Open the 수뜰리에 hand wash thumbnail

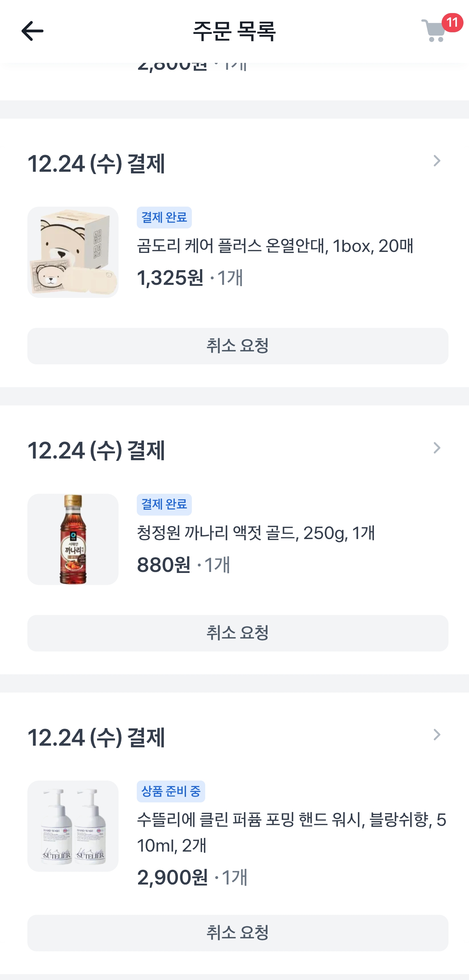(73, 826)
